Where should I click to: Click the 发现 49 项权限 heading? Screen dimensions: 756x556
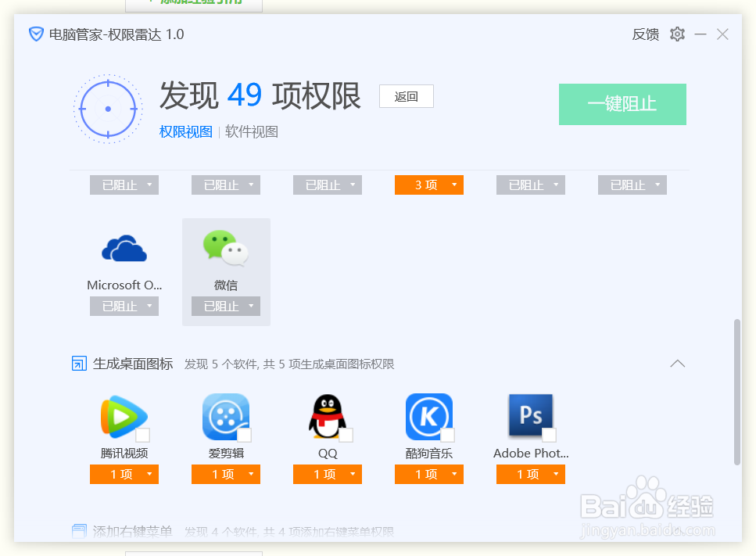tap(260, 95)
